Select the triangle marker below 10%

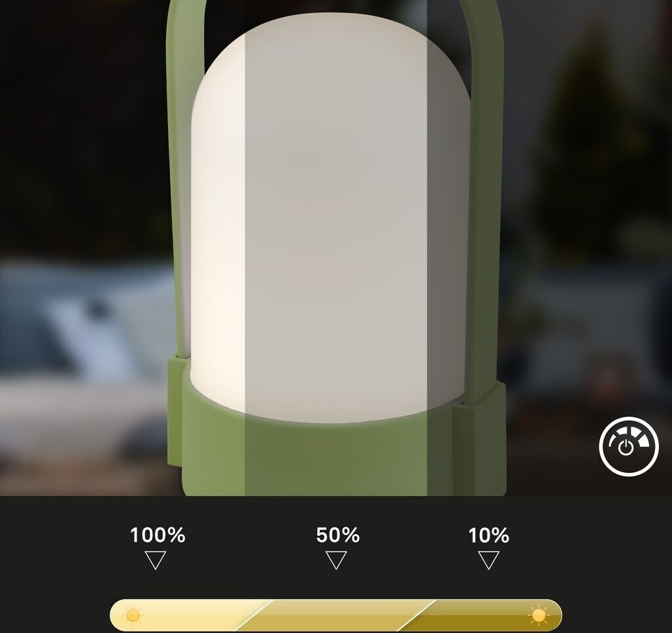click(x=488, y=560)
